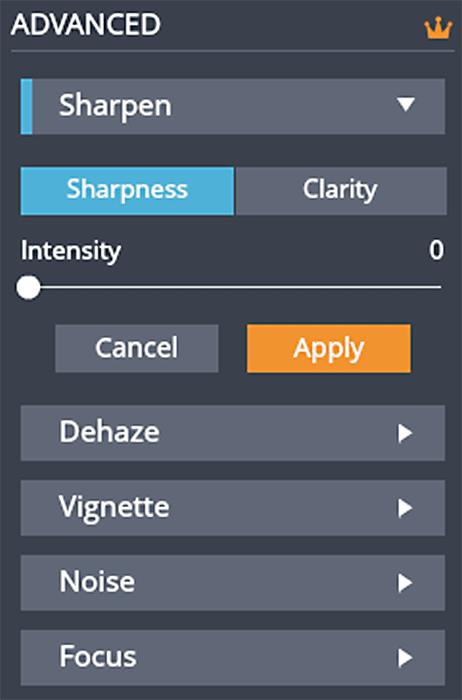The height and width of the screenshot is (700, 462).
Task: Click the Intensity slider handle
Action: point(28,288)
